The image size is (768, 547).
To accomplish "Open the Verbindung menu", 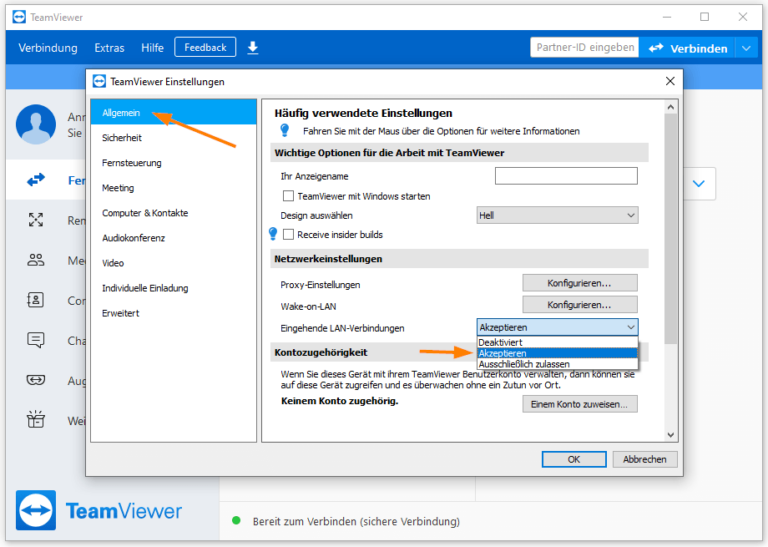I will [x=48, y=48].
